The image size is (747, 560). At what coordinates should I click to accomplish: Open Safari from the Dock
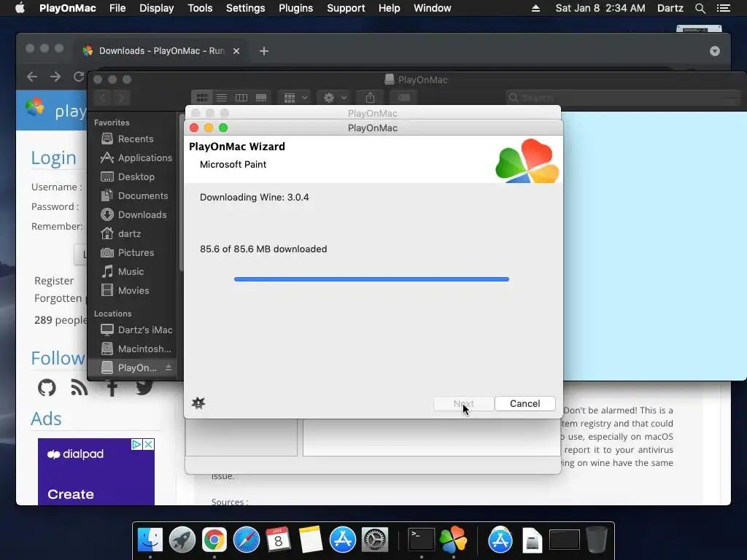pyautogui.click(x=247, y=540)
